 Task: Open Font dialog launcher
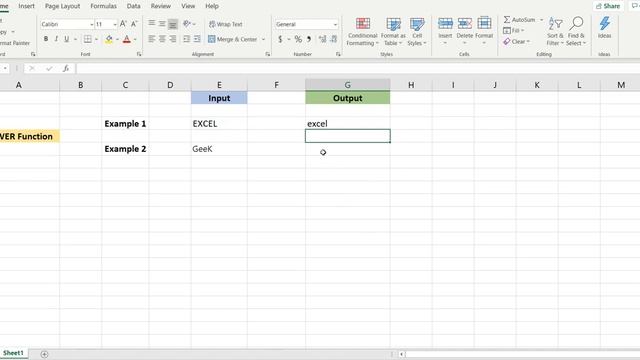click(139, 54)
